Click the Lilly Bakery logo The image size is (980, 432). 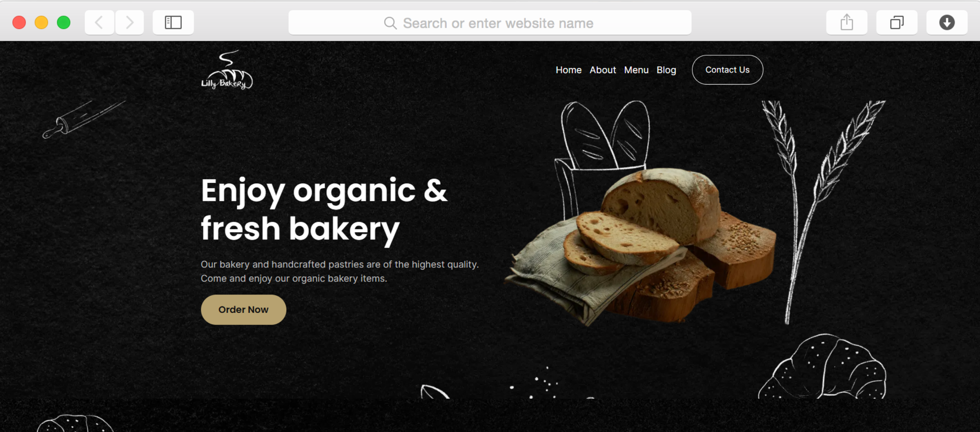click(x=227, y=70)
